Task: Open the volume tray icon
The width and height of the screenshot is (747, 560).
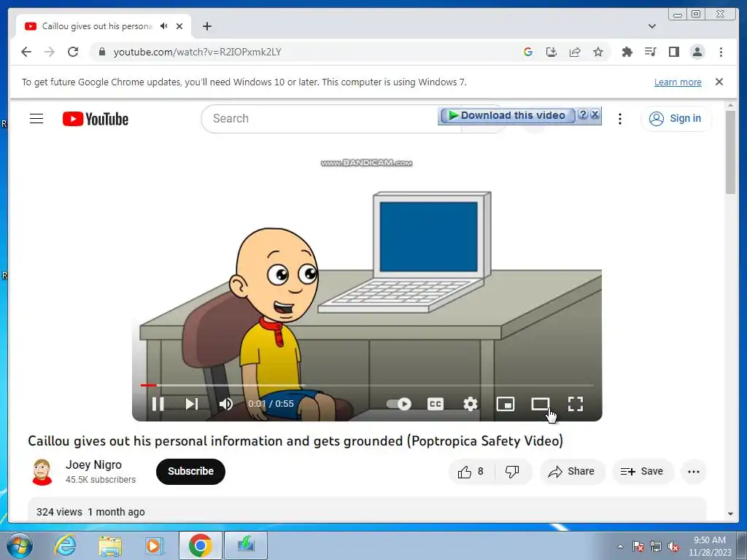Action: click(673, 547)
